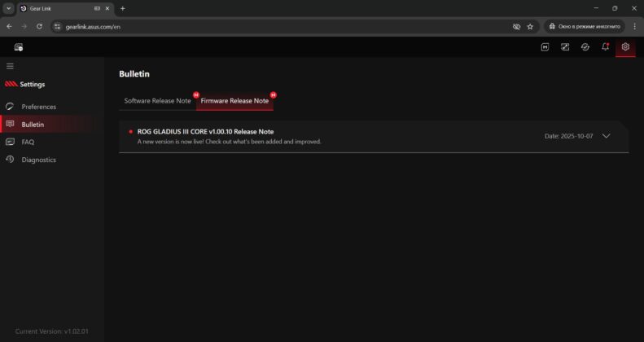This screenshot has width=644, height=342.
Task: Switch to Software Release Note tab
Action: (158, 101)
